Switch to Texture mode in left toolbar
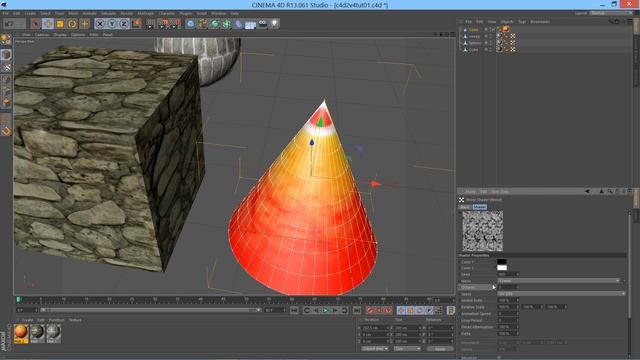The height and width of the screenshot is (360, 640). click(6, 67)
